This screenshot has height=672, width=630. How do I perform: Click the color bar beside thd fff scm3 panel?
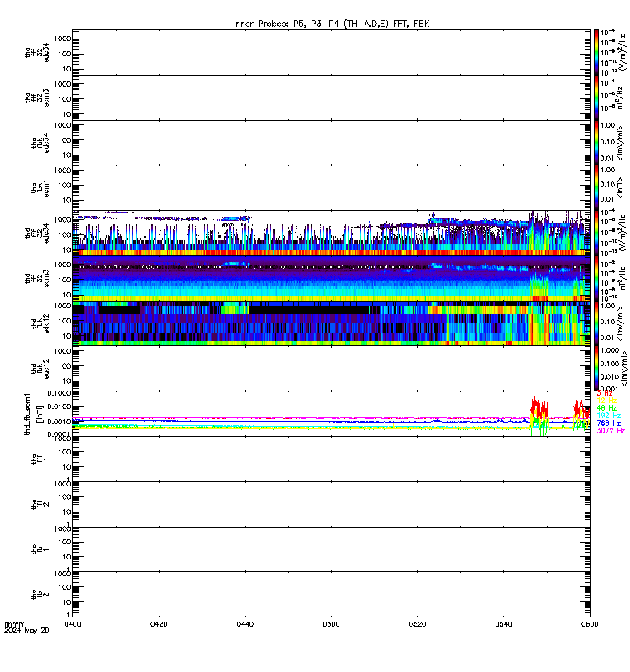(596, 279)
